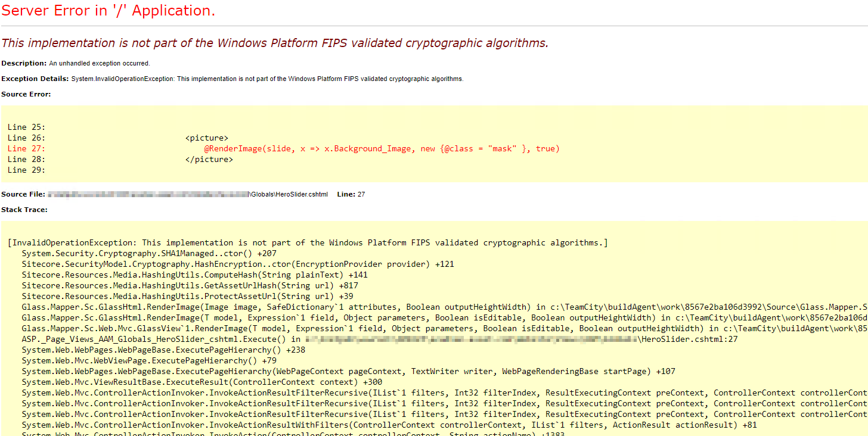868x436 pixels.
Task: Click the italic FIPS validated algorithms error message
Action: tap(275, 43)
